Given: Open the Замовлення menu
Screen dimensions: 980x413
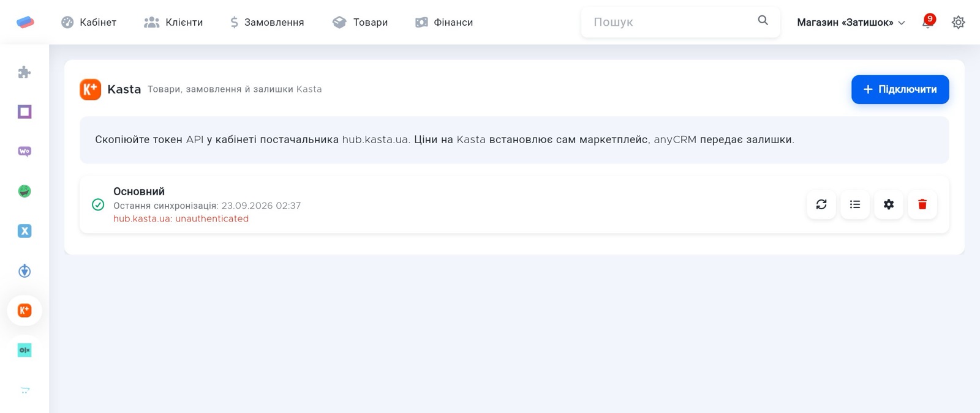Looking at the screenshot, I should 267,22.
